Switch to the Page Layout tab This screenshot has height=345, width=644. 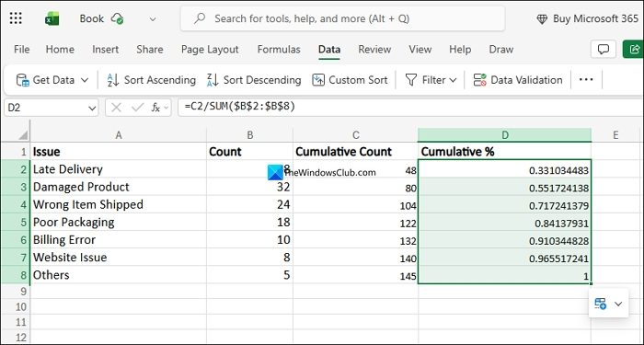210,50
